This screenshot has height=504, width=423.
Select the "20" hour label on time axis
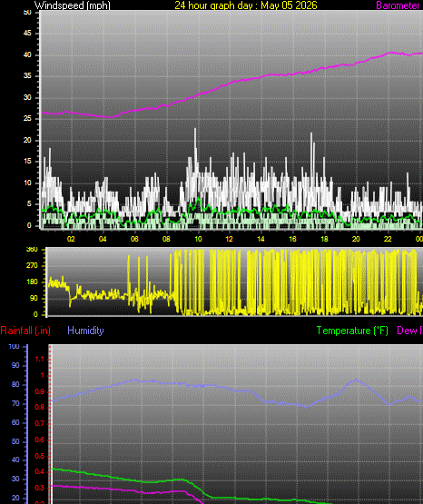click(x=356, y=239)
